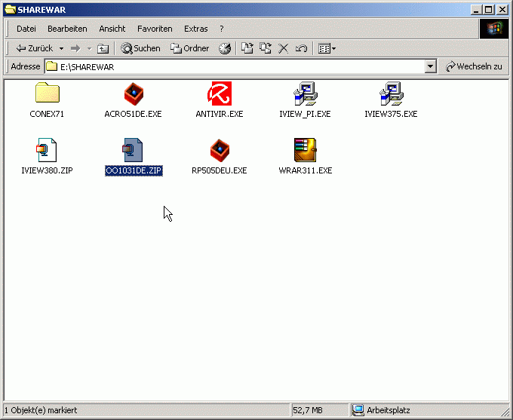Open the Favoriten menu
Image resolution: width=513 pixels, height=420 pixels.
pyautogui.click(x=155, y=29)
